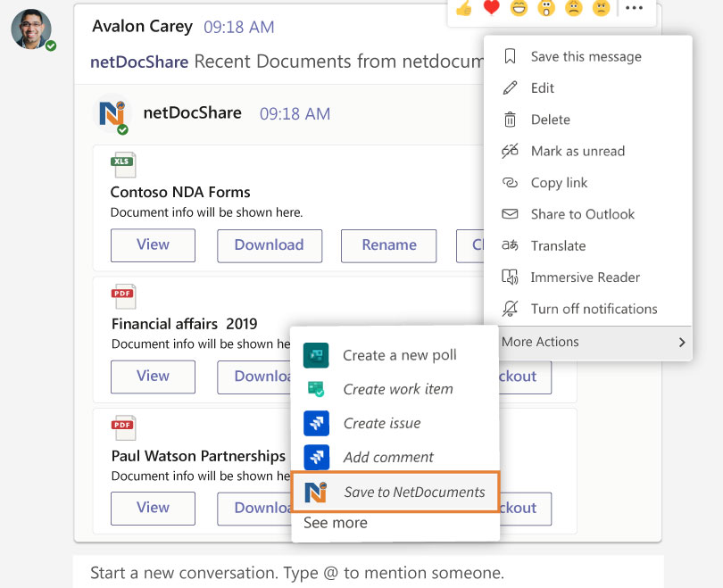Open the more options ellipsis
Image resolution: width=723 pixels, height=588 pixels.
pyautogui.click(x=635, y=8)
